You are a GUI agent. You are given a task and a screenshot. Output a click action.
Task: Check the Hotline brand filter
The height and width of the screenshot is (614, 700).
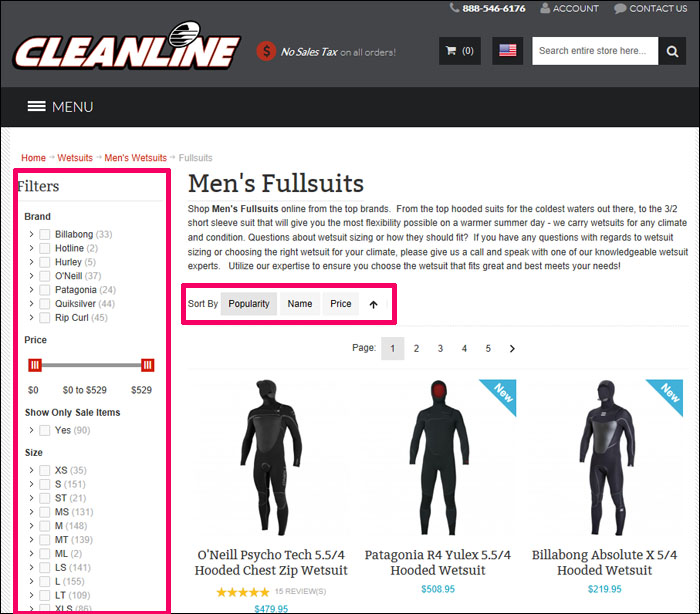(x=45, y=248)
